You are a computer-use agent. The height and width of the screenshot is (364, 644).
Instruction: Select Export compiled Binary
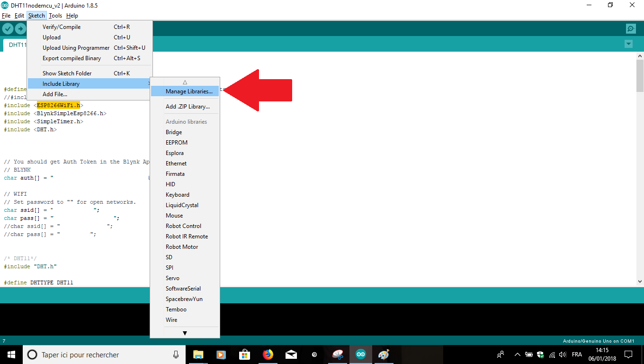[x=90, y=58]
